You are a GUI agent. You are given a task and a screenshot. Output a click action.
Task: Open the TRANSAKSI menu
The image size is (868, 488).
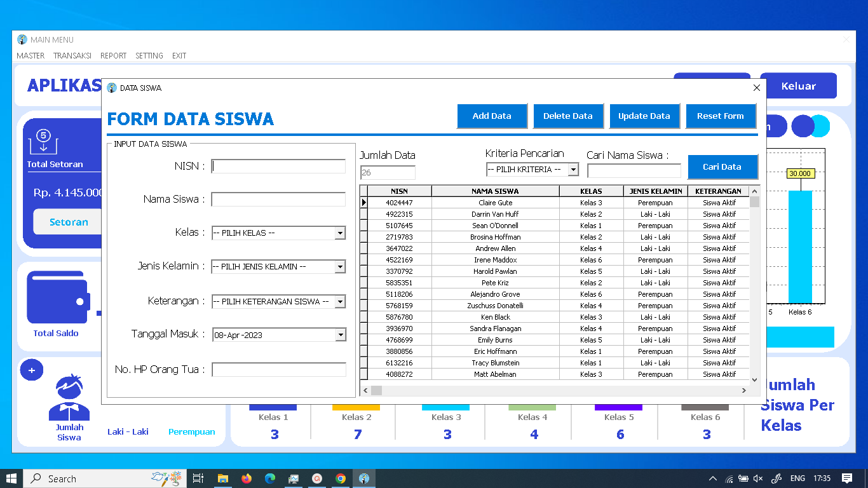coord(72,55)
